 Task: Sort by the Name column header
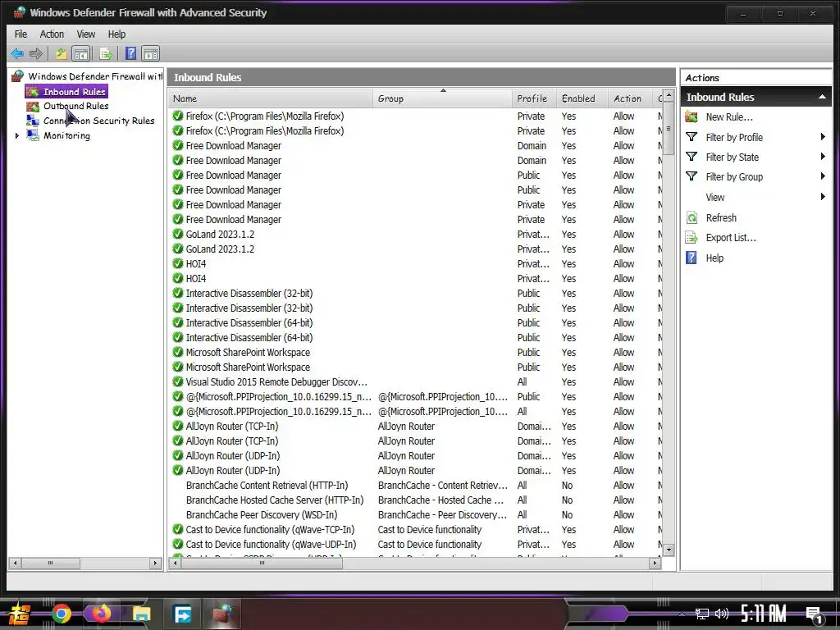(270, 98)
